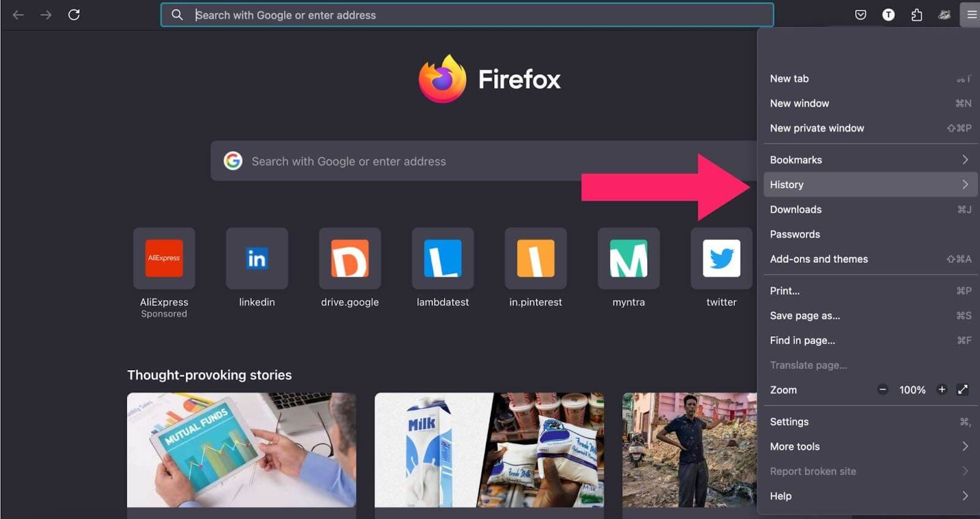Open the drive.google shortcut tile

tap(350, 258)
